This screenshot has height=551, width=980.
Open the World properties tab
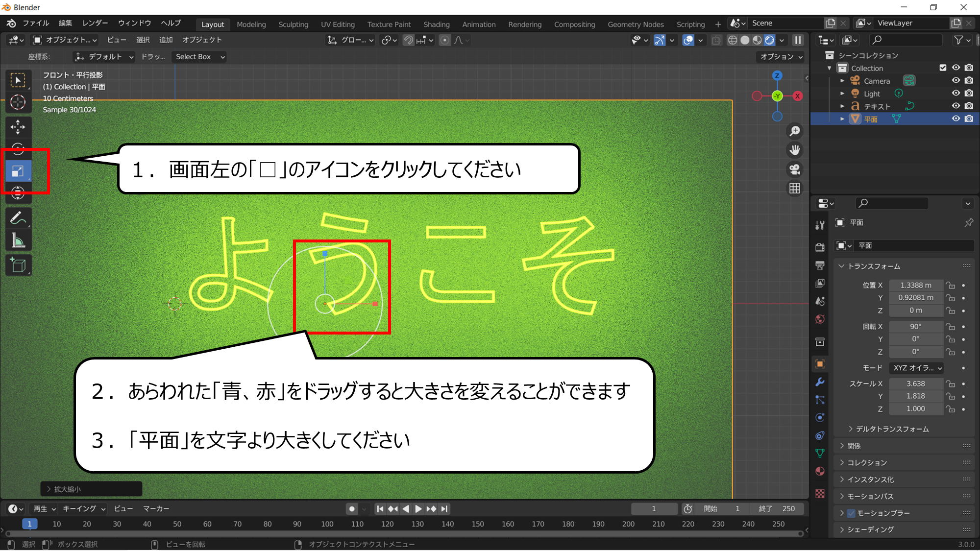click(820, 319)
